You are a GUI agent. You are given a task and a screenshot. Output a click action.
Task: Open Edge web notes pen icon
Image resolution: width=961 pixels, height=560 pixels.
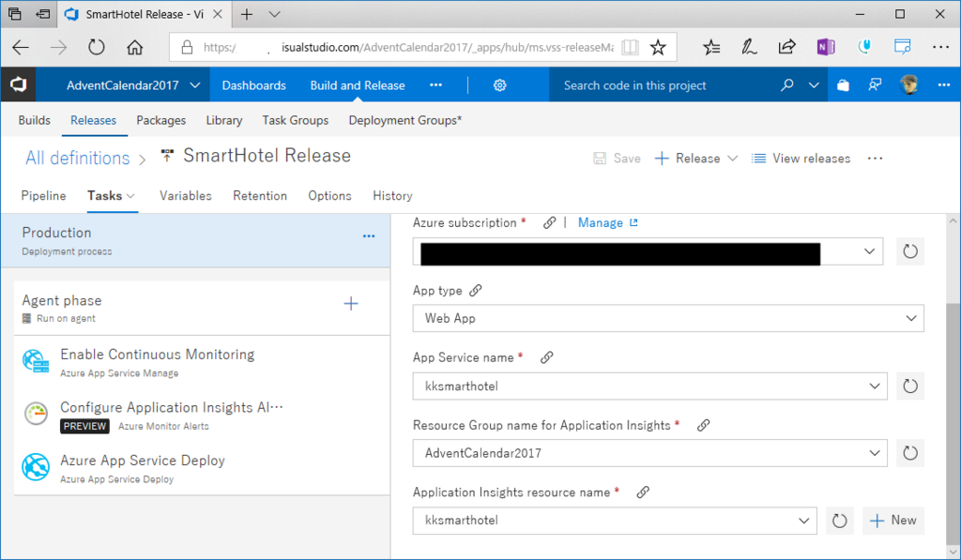click(x=749, y=47)
